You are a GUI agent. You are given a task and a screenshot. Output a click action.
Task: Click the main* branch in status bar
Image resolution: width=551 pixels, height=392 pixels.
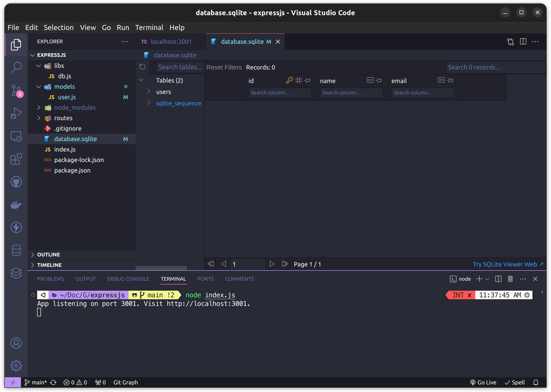point(35,382)
